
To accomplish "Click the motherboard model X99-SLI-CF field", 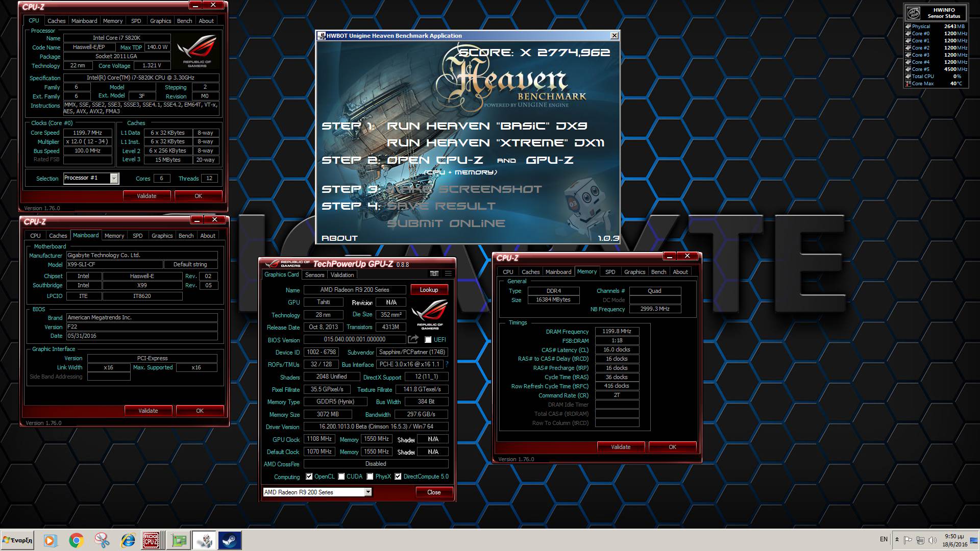I will coord(115,265).
